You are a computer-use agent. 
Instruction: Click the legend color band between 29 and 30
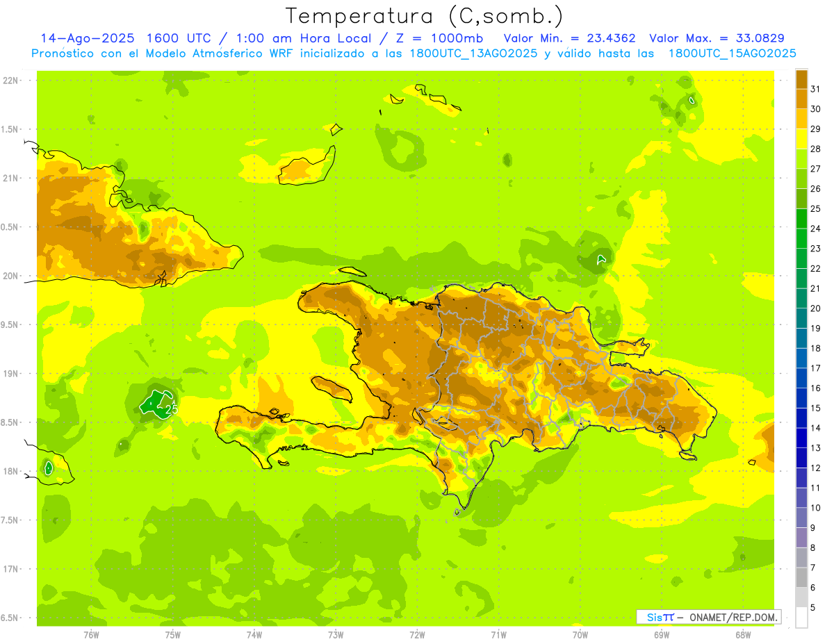[x=801, y=119]
